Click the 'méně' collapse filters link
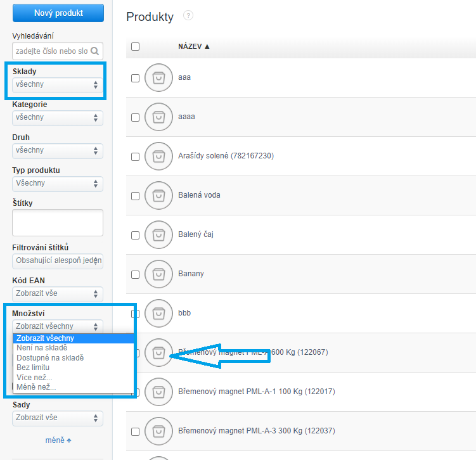476x460 pixels. pyautogui.click(x=58, y=440)
